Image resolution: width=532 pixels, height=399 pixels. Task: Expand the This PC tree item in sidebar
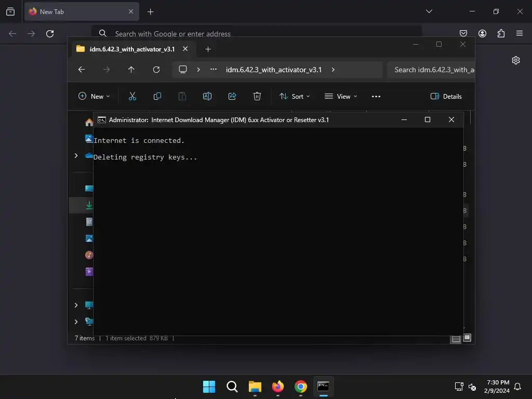pyautogui.click(x=76, y=305)
